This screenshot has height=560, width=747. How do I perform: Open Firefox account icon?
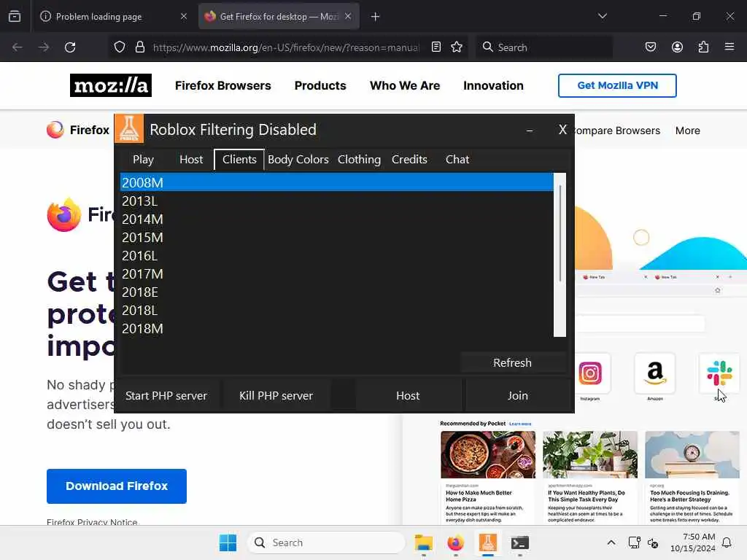click(677, 47)
